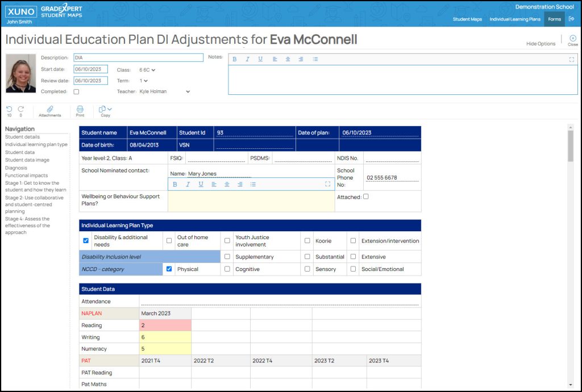Check the Out of home care box
This screenshot has width=582, height=392.
pos(169,241)
